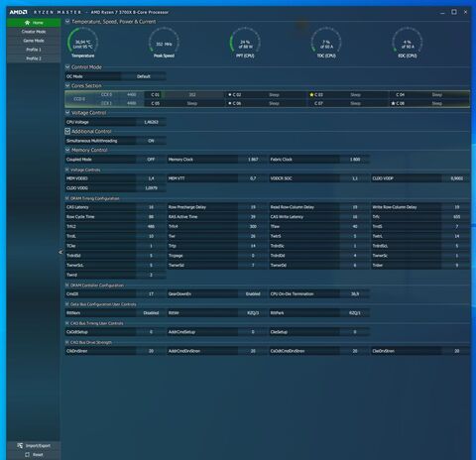
Task: Click the Fabric Clock value 1.800
Action: (x=355, y=159)
